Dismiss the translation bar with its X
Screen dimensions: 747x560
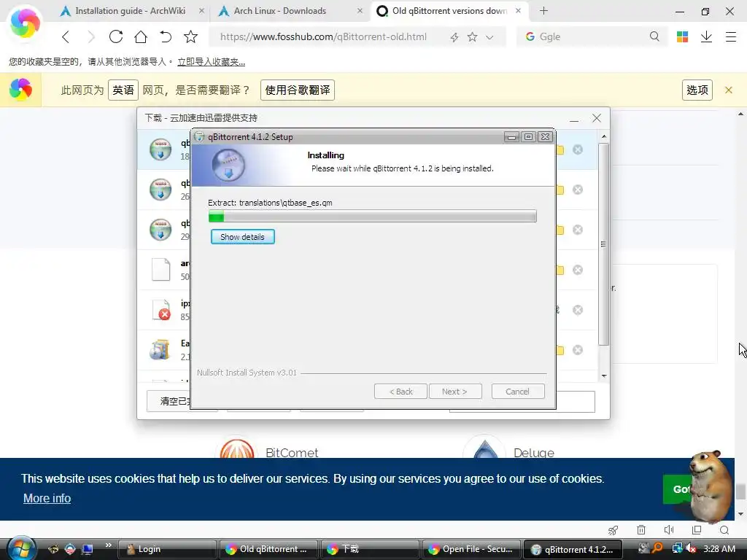tap(729, 90)
